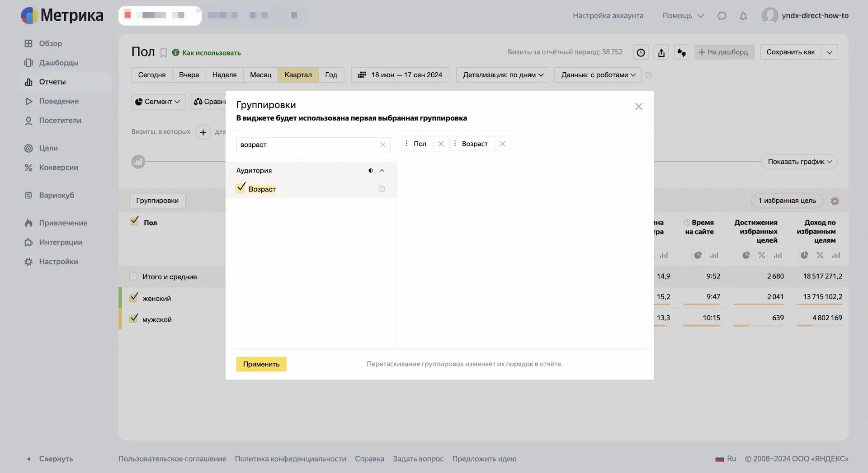Open the notifications bell
The image size is (868, 473).
pos(743,16)
